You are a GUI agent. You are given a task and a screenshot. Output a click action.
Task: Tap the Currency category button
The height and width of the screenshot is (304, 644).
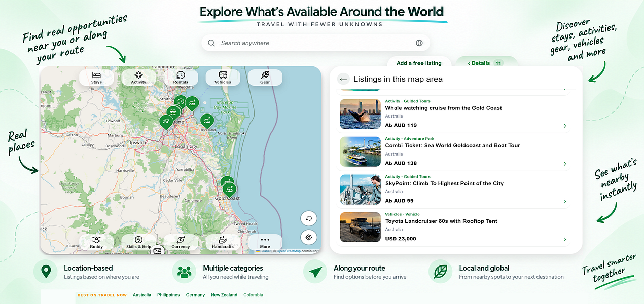(181, 242)
